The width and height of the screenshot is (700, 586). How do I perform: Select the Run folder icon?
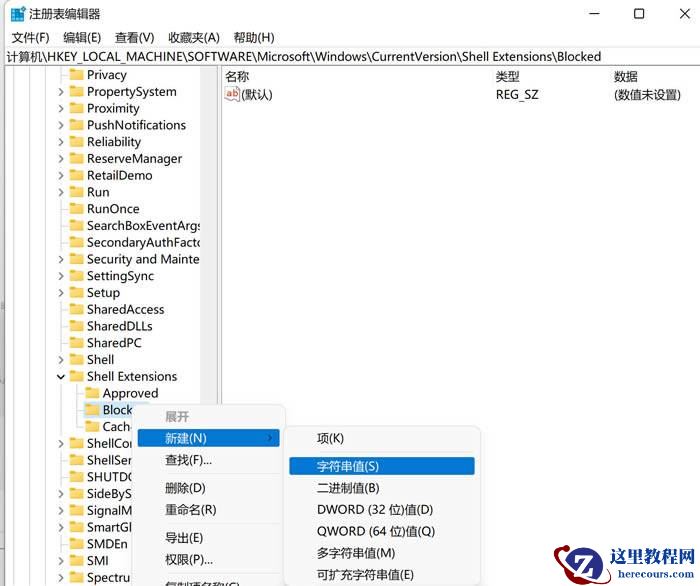click(77, 192)
